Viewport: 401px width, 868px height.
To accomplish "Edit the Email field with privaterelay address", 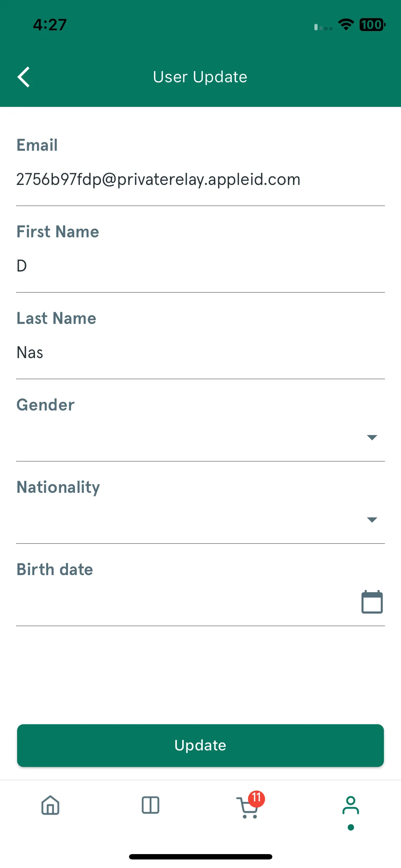I will click(200, 180).
